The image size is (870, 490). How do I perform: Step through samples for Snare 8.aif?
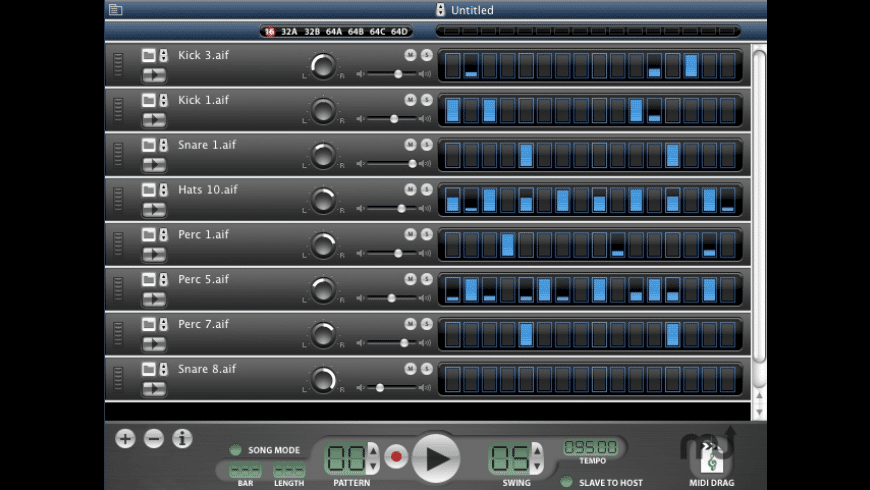click(164, 369)
